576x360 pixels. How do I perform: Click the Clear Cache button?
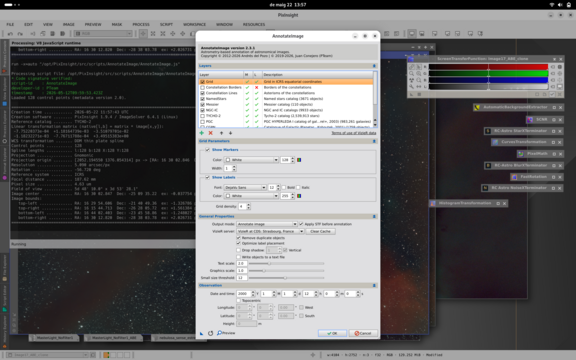point(320,231)
